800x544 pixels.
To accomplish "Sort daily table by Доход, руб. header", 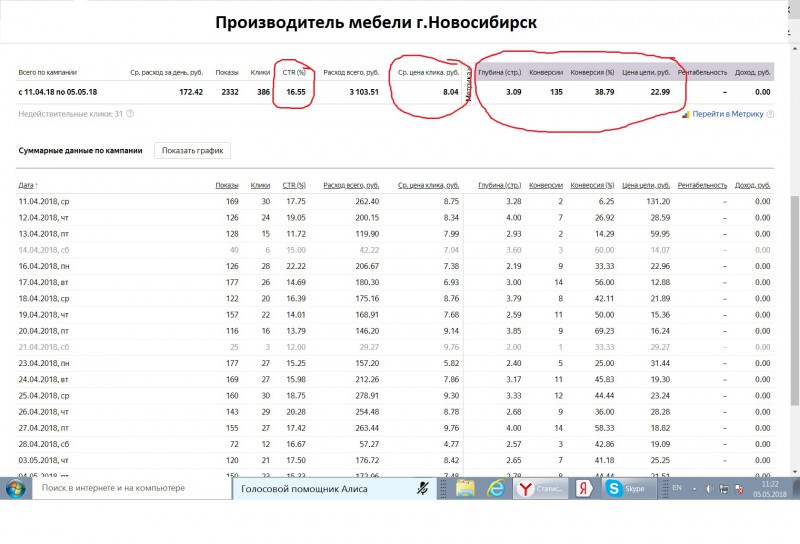I will (x=753, y=185).
